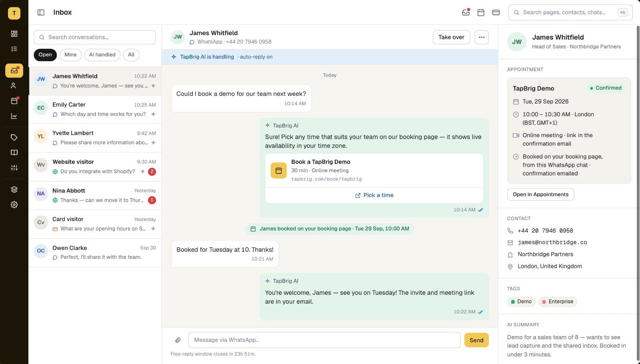Open Card visitor conversation
The width and height of the screenshot is (640, 364).
coord(95,224)
